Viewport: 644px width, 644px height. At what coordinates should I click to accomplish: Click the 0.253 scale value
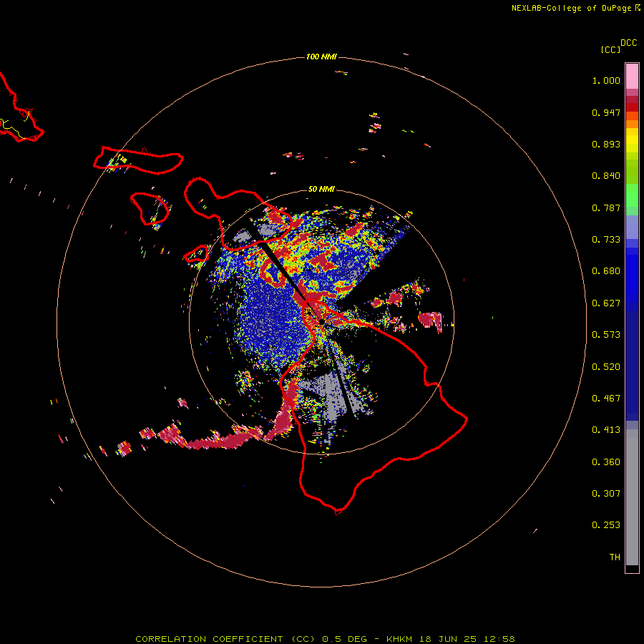coord(606,525)
